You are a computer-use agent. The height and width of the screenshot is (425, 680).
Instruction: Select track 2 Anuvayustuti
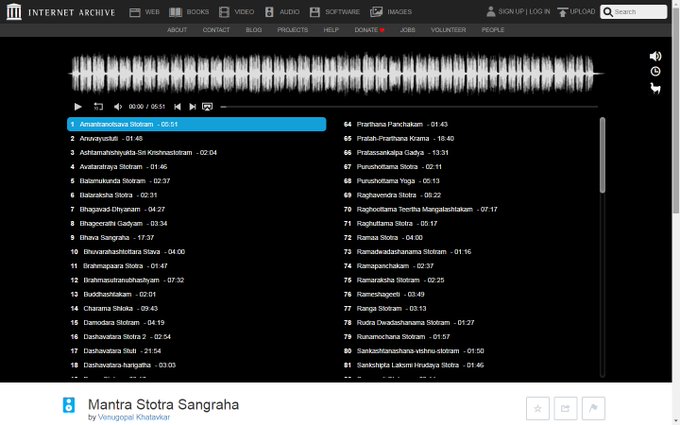(196, 138)
